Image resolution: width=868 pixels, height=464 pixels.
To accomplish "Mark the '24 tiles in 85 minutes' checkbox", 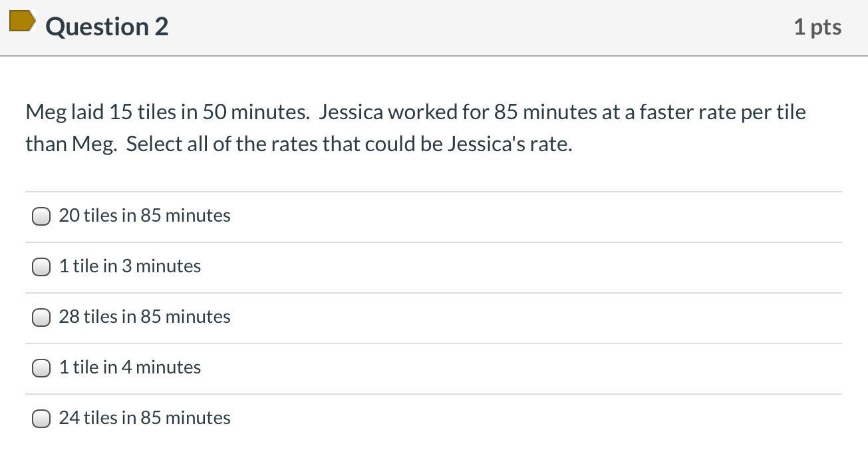I will pos(41,419).
